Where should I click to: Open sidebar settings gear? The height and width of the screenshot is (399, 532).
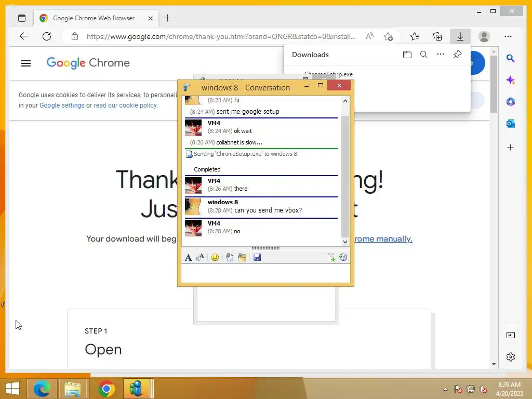(x=511, y=357)
